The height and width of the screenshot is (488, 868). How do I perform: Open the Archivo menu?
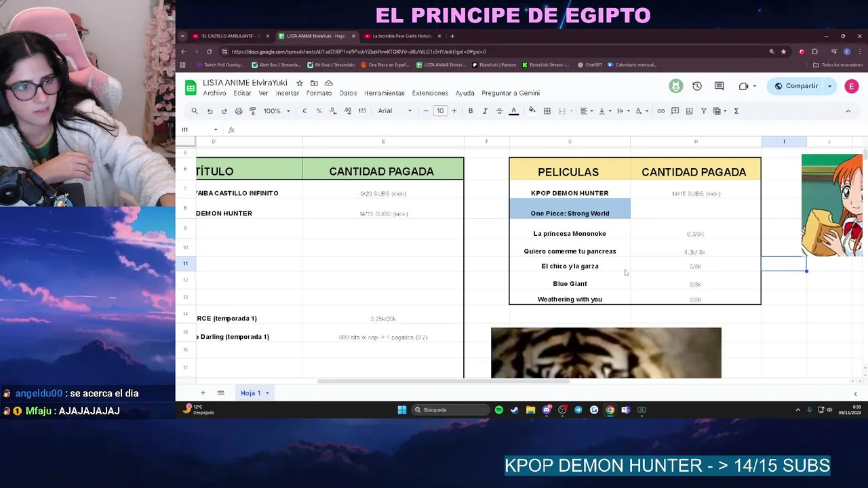(x=214, y=93)
